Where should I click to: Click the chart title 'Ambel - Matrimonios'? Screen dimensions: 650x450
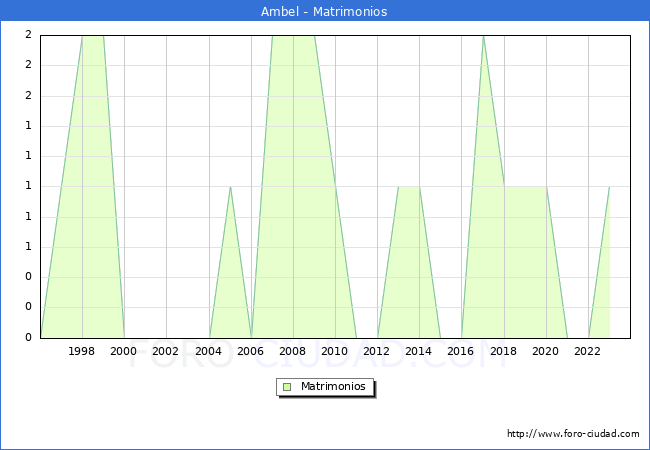pyautogui.click(x=324, y=11)
